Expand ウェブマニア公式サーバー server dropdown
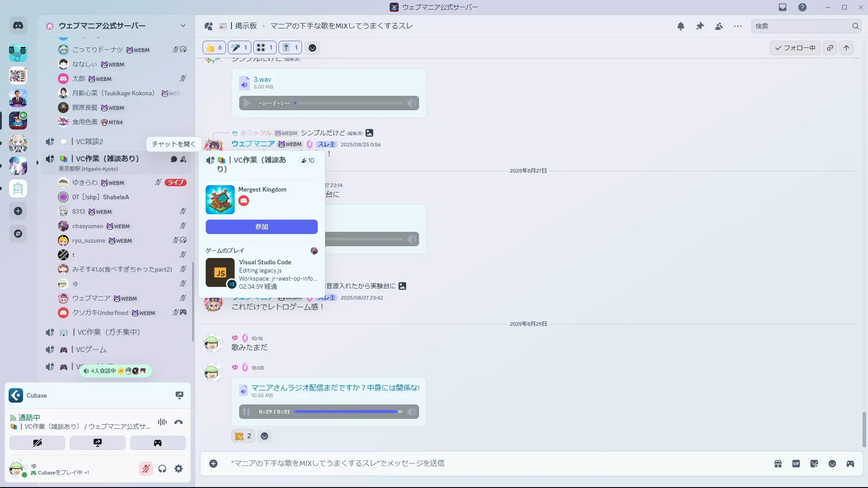Image resolution: width=868 pixels, height=488 pixels. 183,26
